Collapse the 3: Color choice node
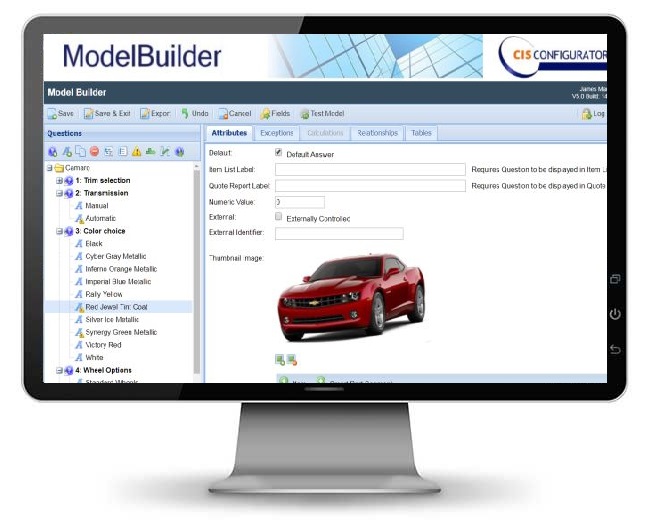Screen dimensions: 648x525 pyautogui.click(x=59, y=231)
